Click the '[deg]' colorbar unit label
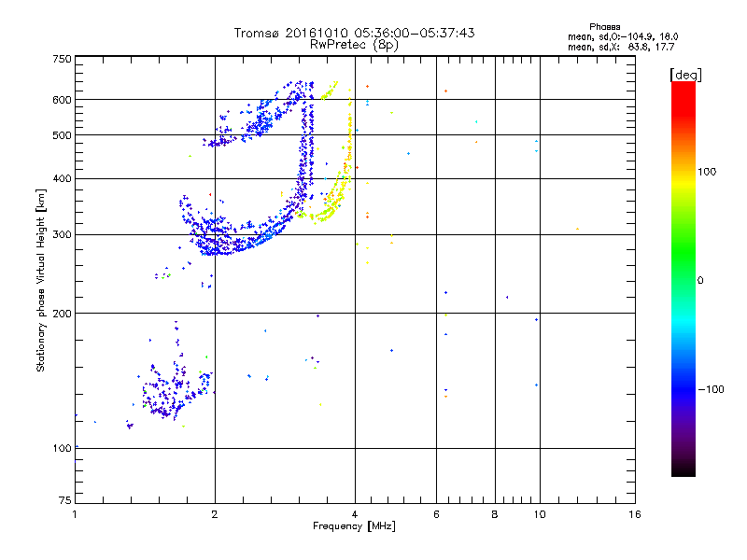Image resolution: width=747 pixels, height=560 pixels. pyautogui.click(x=685, y=75)
